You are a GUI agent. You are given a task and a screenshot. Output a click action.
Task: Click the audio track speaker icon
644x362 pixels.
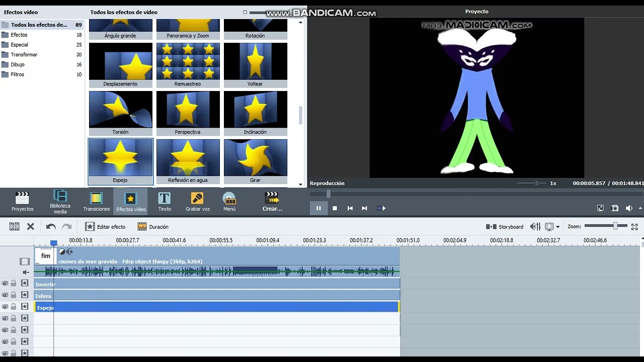point(26,273)
